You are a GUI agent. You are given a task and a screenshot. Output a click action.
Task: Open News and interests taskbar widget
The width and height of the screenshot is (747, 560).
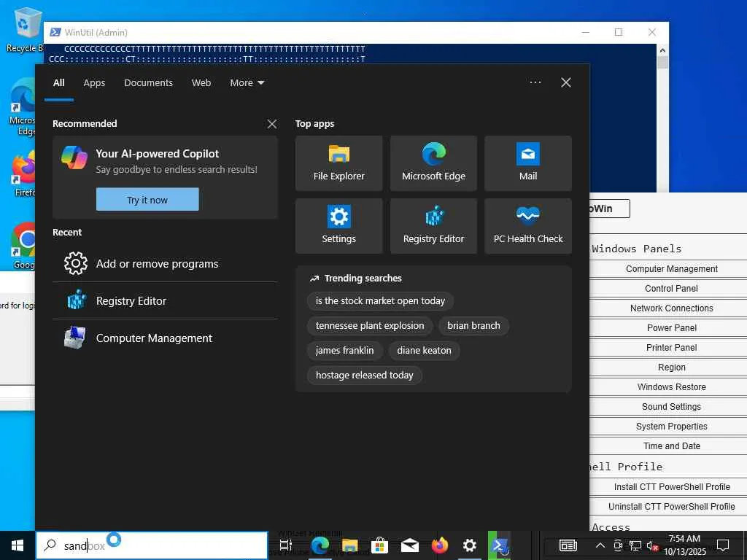[x=568, y=545]
